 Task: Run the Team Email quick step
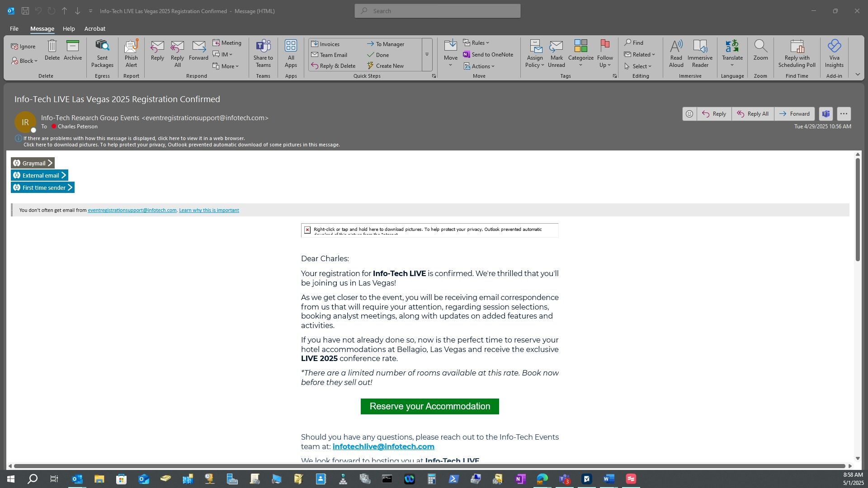(x=330, y=55)
